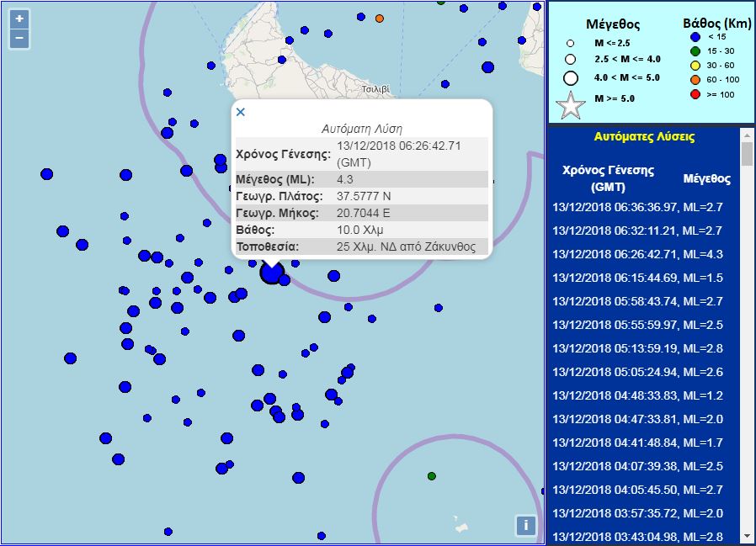Click the large M4.3 epicenter marker
This screenshot has width=756, height=546.
click(271, 273)
